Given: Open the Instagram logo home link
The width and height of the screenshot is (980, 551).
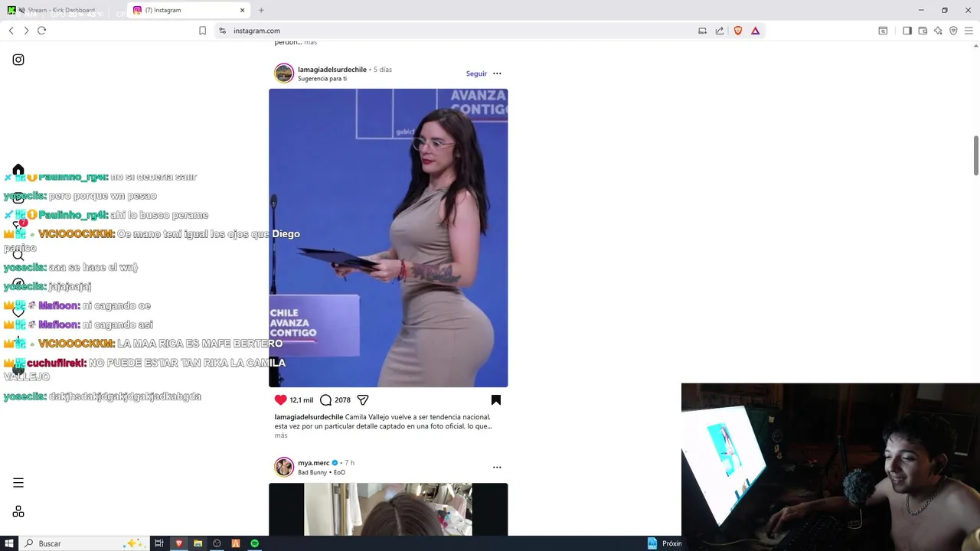Looking at the screenshot, I should [x=18, y=60].
